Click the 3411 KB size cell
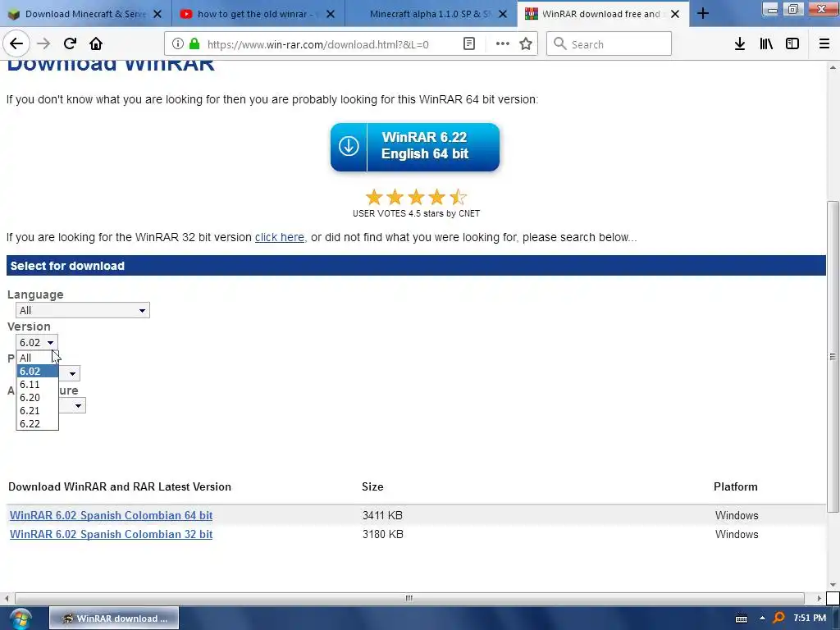This screenshot has height=630, width=840. (x=382, y=515)
